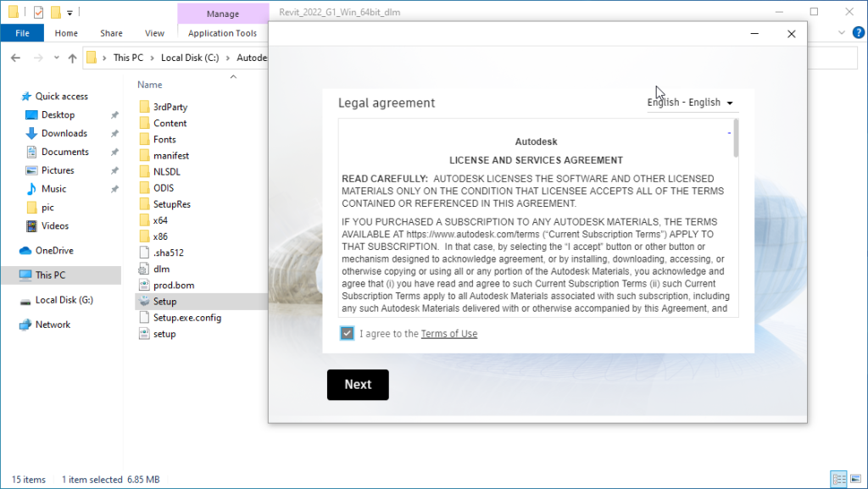The height and width of the screenshot is (489, 868).
Task: Click Explorer's forward arrow
Action: 38,58
